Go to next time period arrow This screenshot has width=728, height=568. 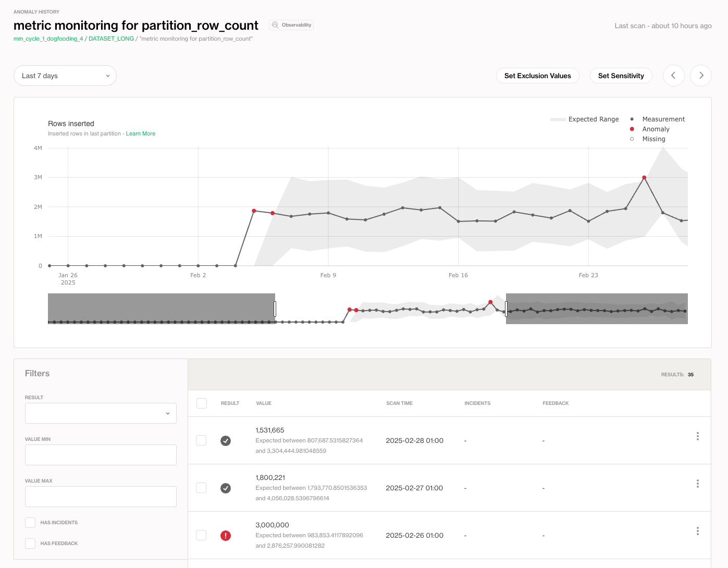701,76
